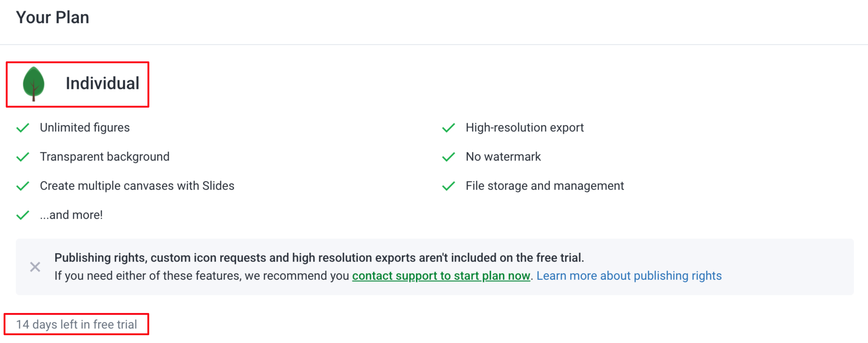The image size is (868, 343).
Task: Click checkmark beside Create multiple canvases
Action: click(x=23, y=186)
